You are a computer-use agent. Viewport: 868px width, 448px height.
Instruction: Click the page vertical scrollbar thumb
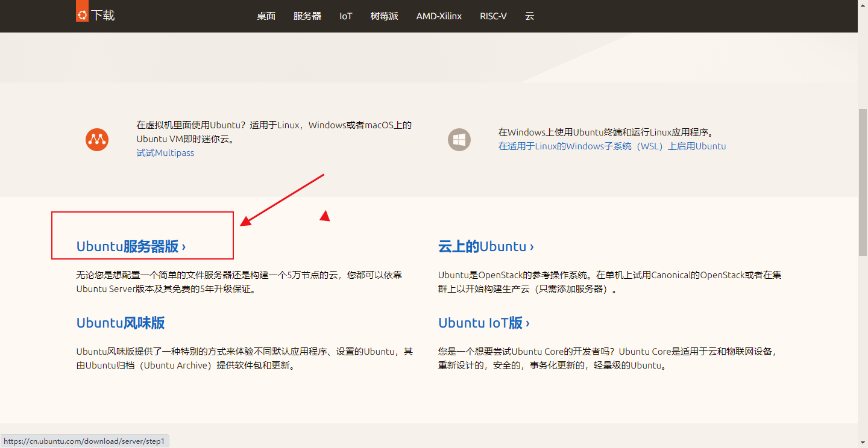tap(863, 182)
